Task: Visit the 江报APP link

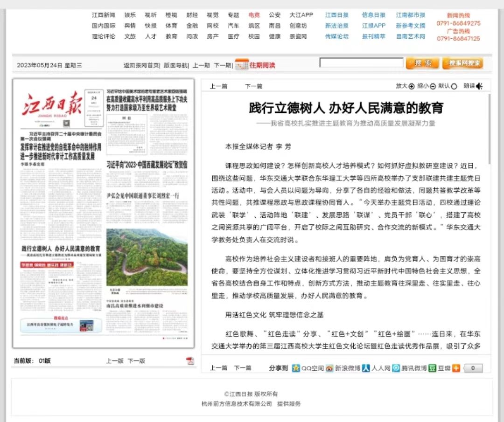Action: (373, 26)
